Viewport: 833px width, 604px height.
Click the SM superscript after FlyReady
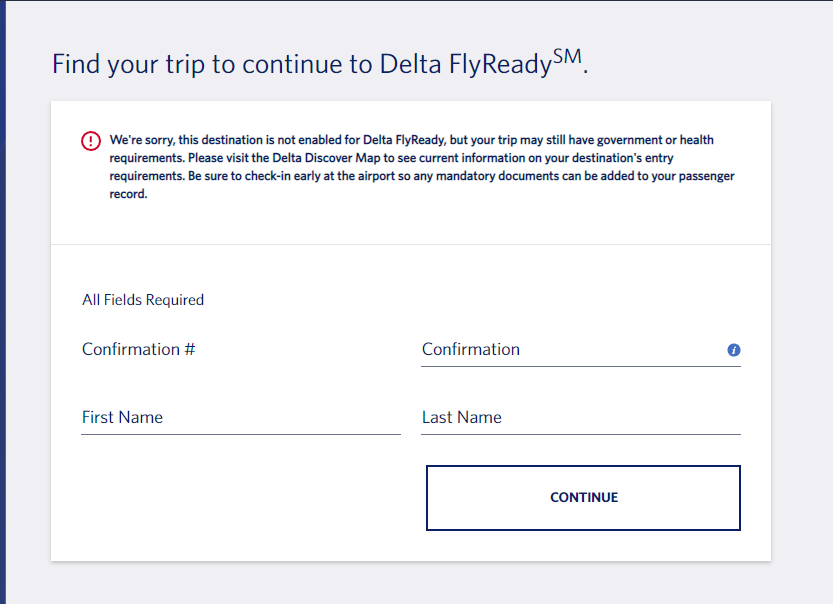(567, 56)
